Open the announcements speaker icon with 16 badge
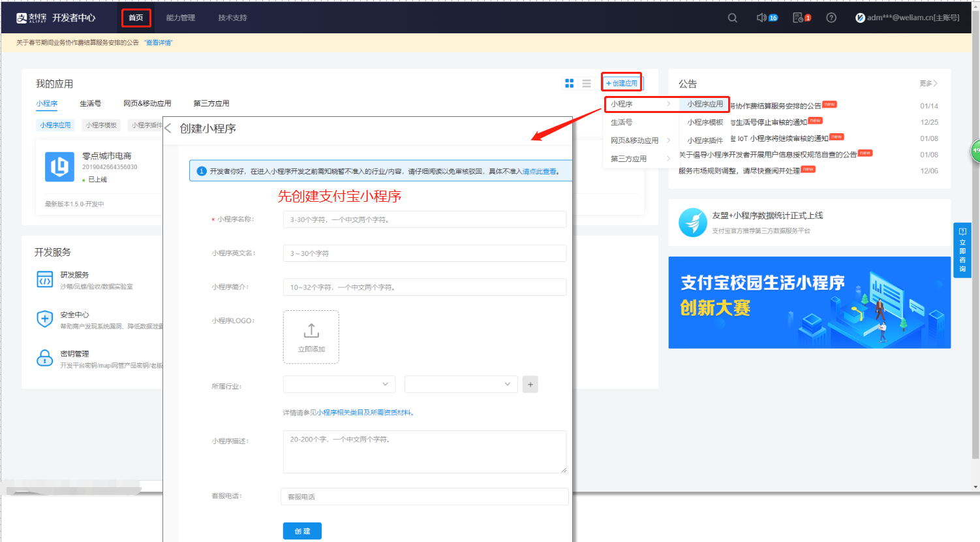Image resolution: width=980 pixels, height=542 pixels. 767,18
